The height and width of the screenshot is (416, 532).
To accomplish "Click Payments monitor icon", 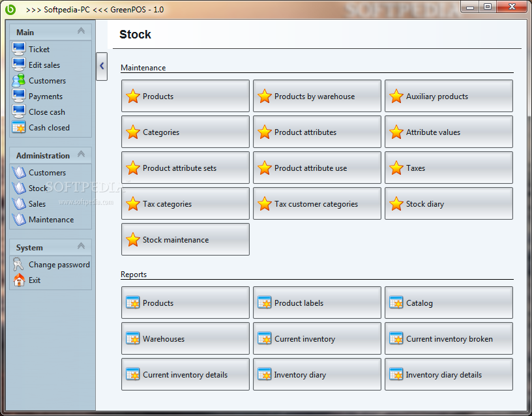I will tap(19, 96).
